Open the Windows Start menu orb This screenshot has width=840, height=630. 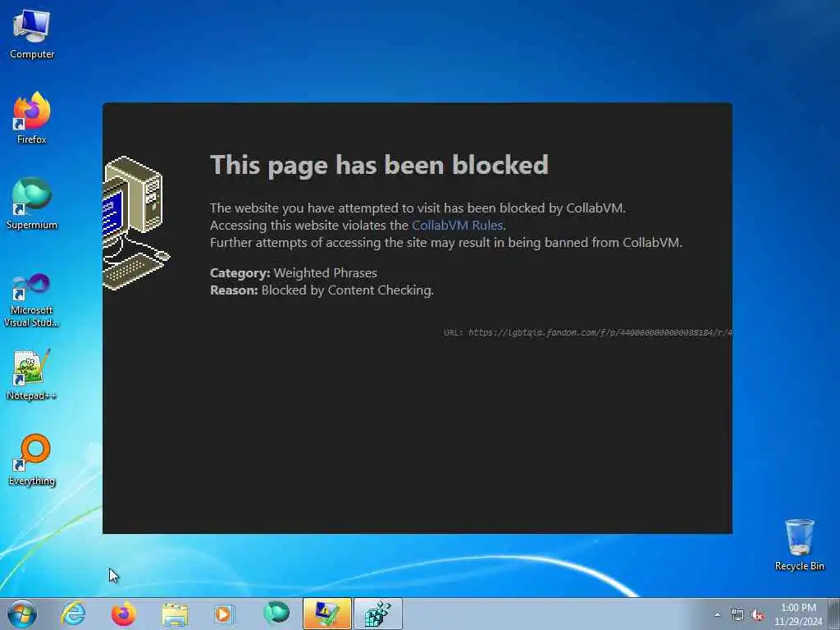click(22, 614)
